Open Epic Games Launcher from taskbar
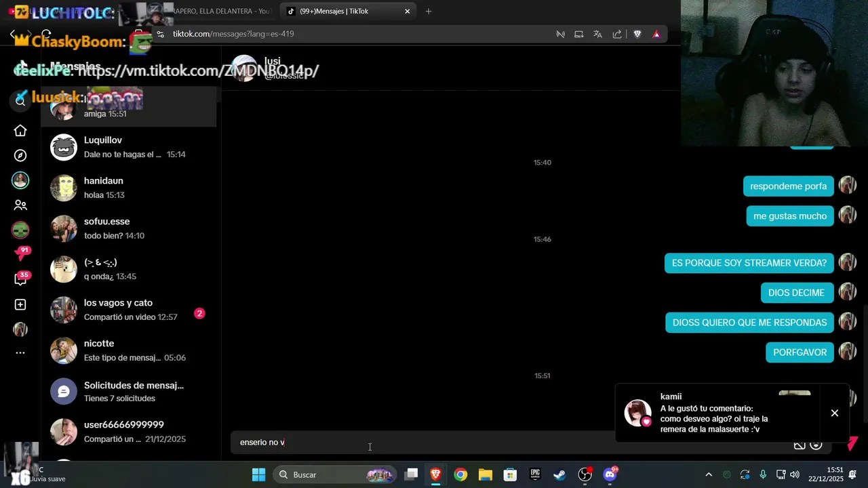This screenshot has width=868, height=488. click(x=535, y=474)
